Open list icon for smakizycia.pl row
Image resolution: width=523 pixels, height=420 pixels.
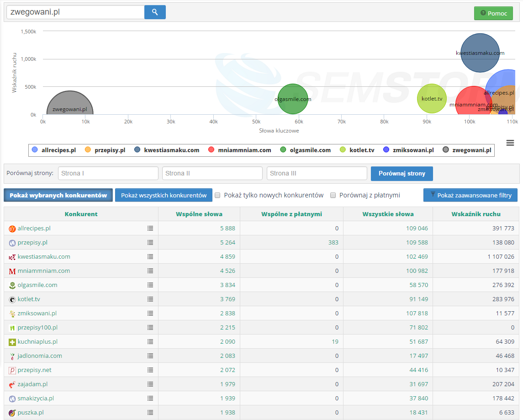pyautogui.click(x=150, y=399)
